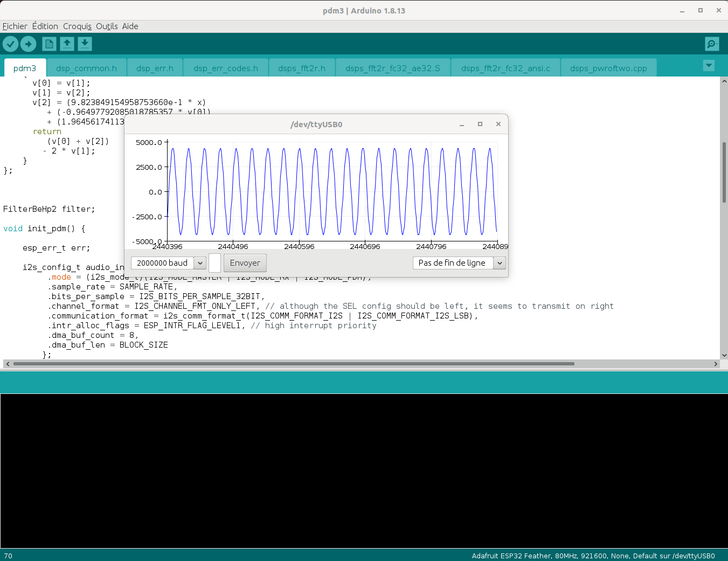This screenshot has height=561, width=728.
Task: Open the 2000000 baud dropdown
Action: click(x=169, y=263)
